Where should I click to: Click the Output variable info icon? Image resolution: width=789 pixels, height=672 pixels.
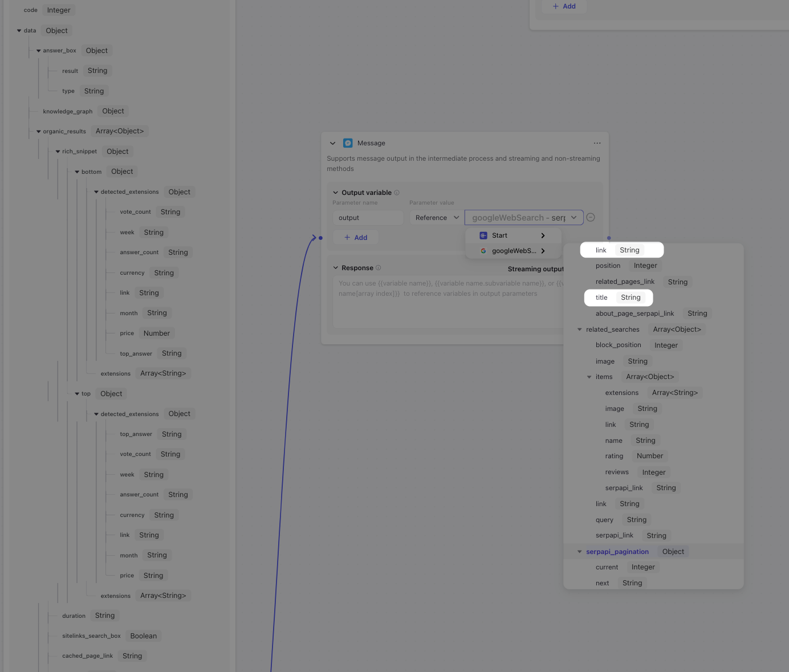(x=397, y=193)
